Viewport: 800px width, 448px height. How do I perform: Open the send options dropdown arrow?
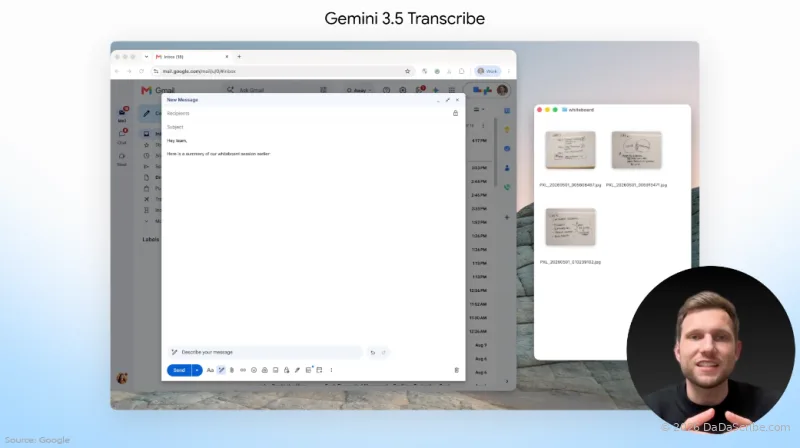[197, 370]
